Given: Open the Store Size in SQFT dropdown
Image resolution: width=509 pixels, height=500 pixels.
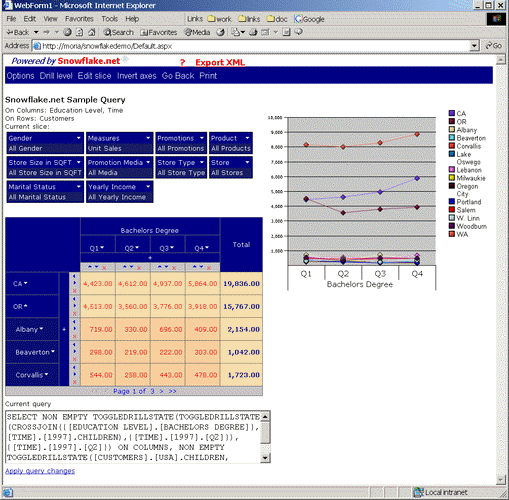Looking at the screenshot, I should pyautogui.click(x=79, y=162).
